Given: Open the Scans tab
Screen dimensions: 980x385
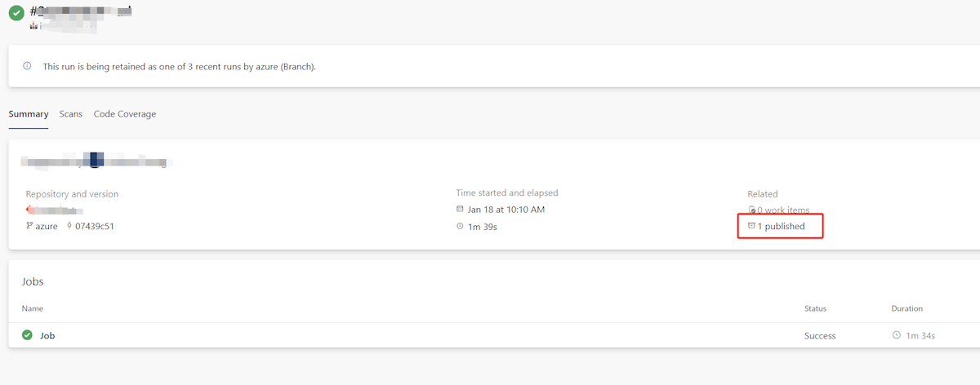Looking at the screenshot, I should click(71, 114).
